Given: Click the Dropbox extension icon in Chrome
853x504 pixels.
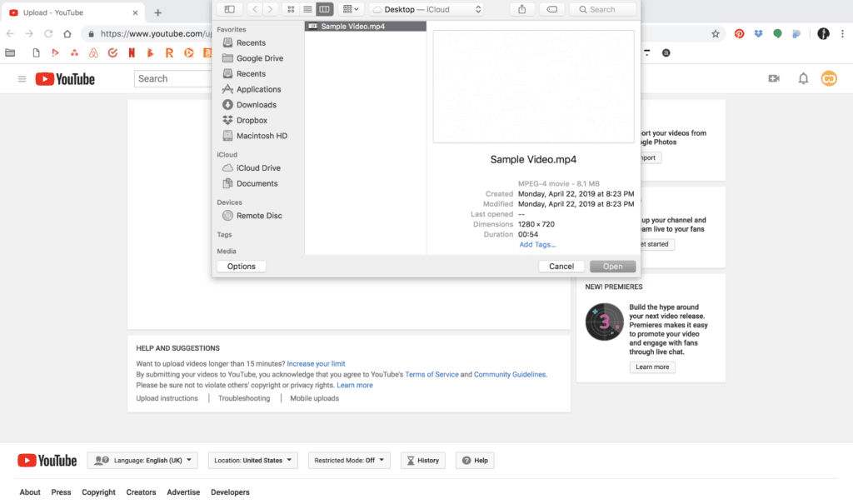Looking at the screenshot, I should coord(758,34).
